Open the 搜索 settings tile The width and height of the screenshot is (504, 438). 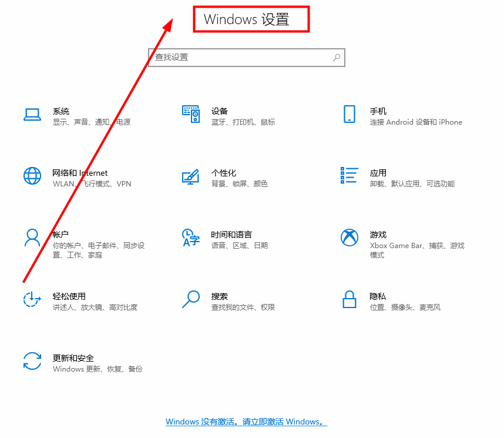pyautogui.click(x=220, y=296)
